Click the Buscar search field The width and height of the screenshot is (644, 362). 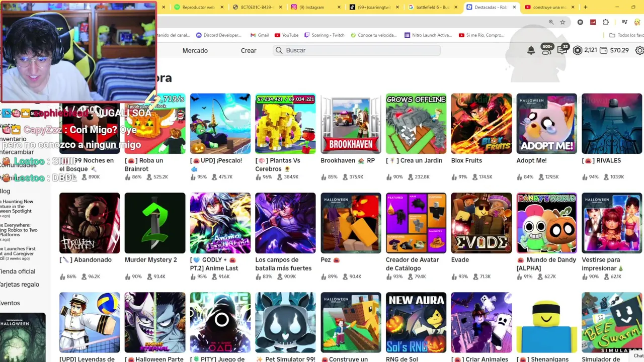pos(357,50)
